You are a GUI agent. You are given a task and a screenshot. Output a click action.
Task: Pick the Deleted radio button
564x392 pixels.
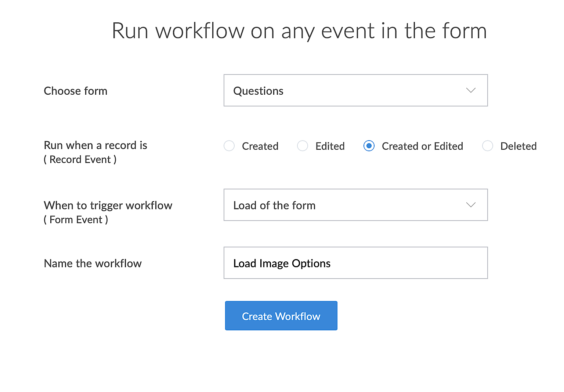pyautogui.click(x=488, y=146)
